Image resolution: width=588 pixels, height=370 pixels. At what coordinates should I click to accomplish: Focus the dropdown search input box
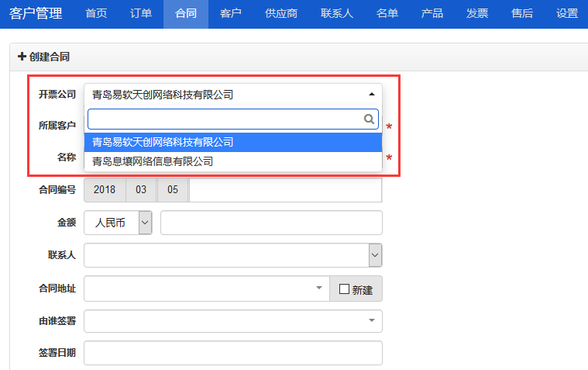pos(233,119)
